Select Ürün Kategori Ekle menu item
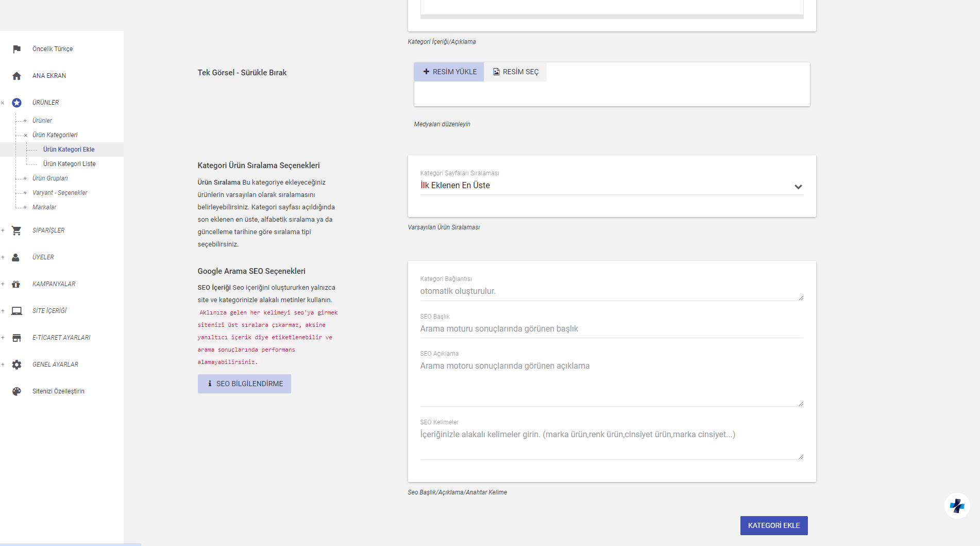This screenshot has height=546, width=980. tap(69, 150)
